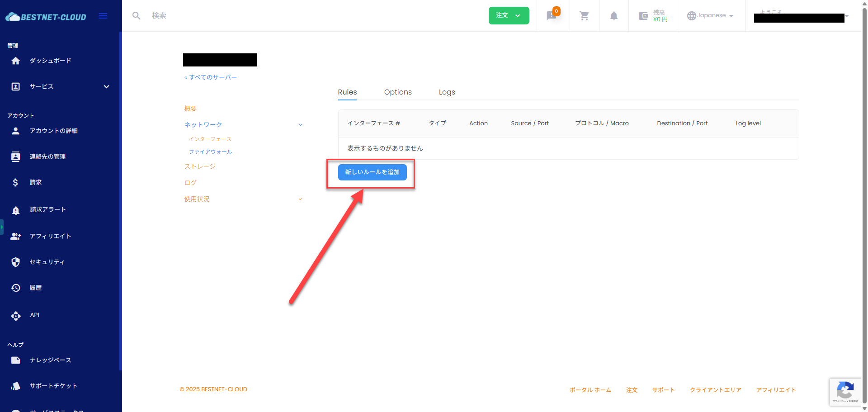
Task: Switch to the Options tab
Action: coord(398,92)
